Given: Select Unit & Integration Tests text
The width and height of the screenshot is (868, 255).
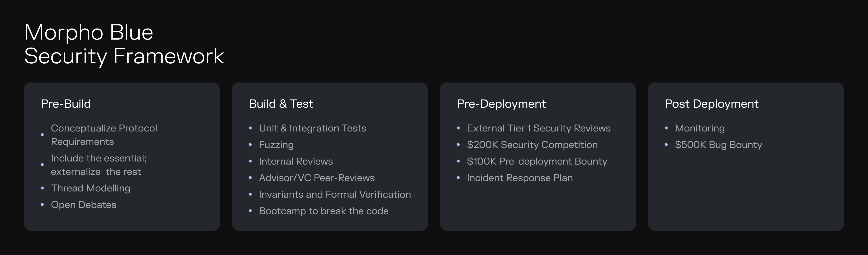Looking at the screenshot, I should coord(312,128).
